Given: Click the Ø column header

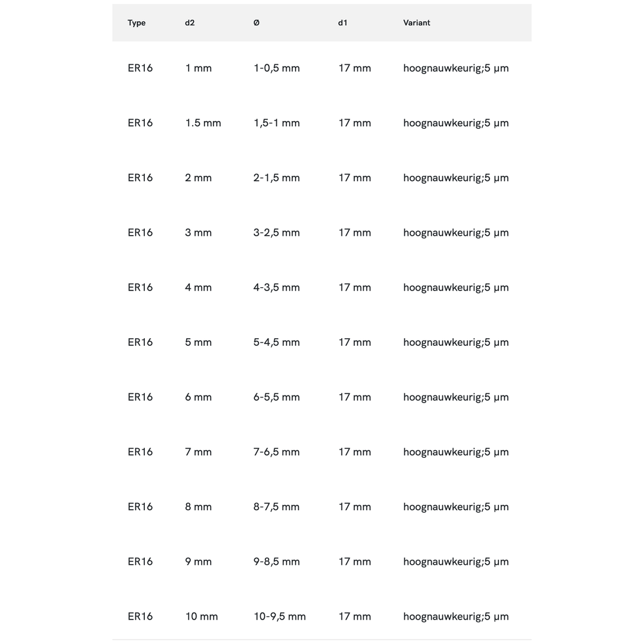Looking at the screenshot, I should [256, 23].
